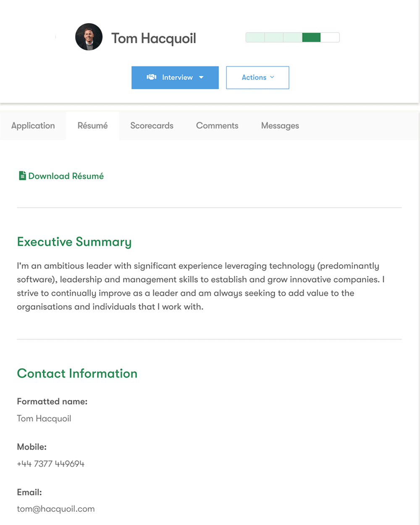Open the chevron next to Actions
Screen dimensions: 420x525
(272, 77)
